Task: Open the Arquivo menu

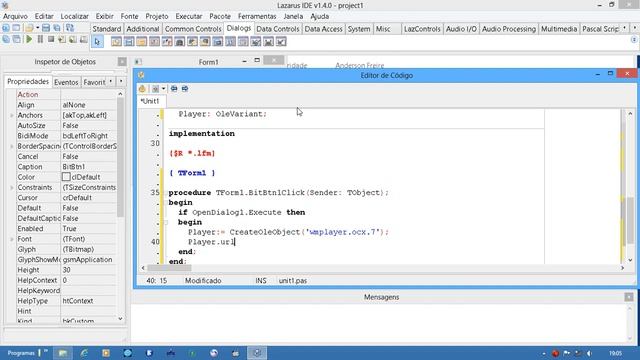Action: click(x=16, y=16)
